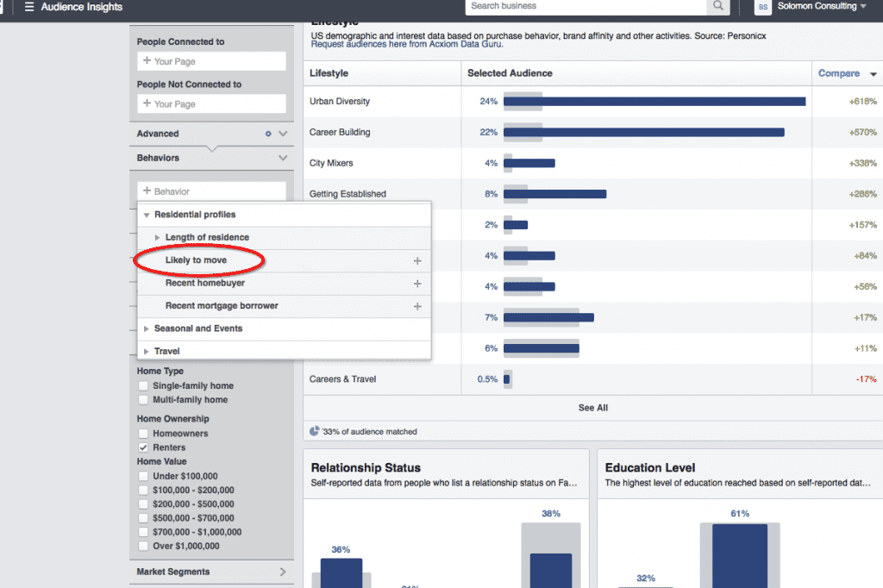This screenshot has height=588, width=883.
Task: Open the Compare dropdown
Action: 847,73
